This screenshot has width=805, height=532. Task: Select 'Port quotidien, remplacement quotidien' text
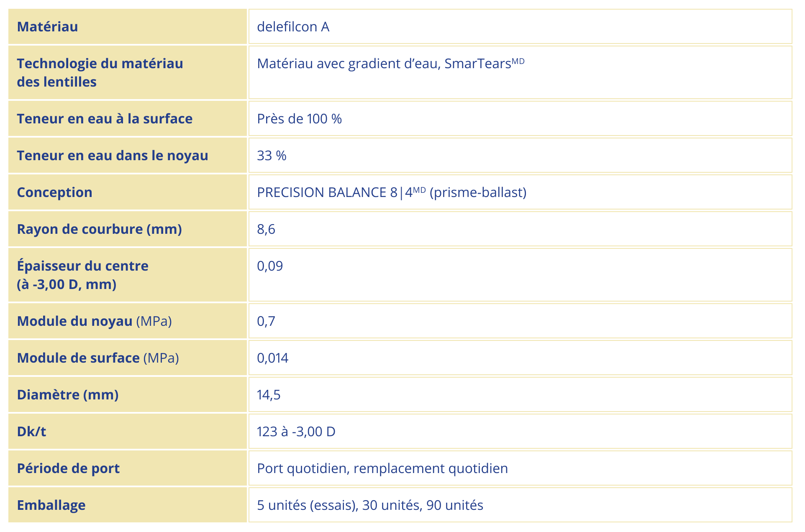[x=382, y=468]
